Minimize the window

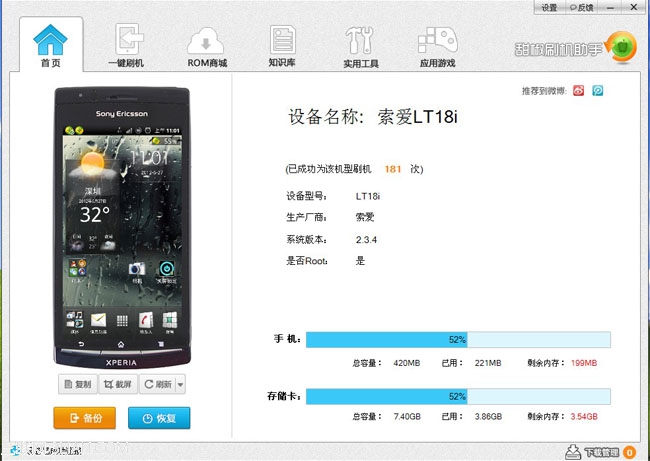pos(610,7)
